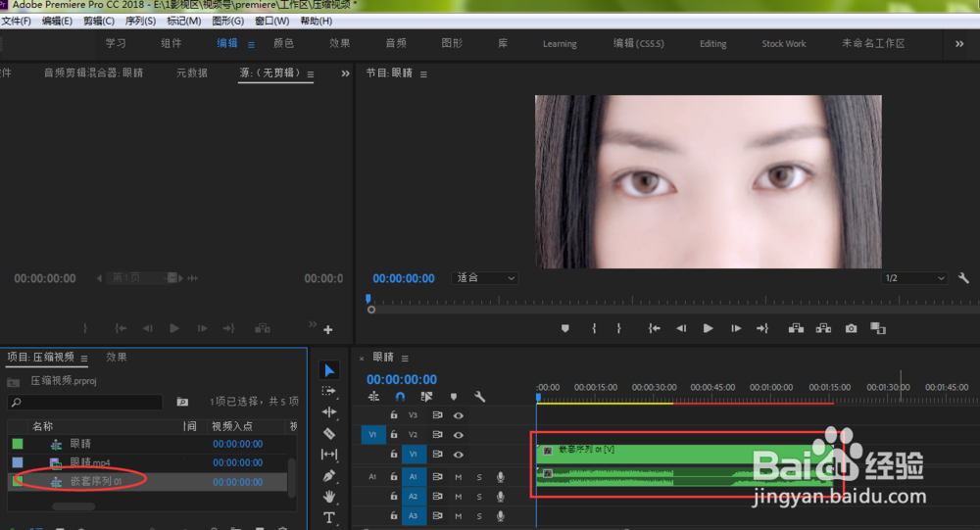This screenshot has width=980, height=530.
Task: Select the Pen tool
Action: point(328,475)
